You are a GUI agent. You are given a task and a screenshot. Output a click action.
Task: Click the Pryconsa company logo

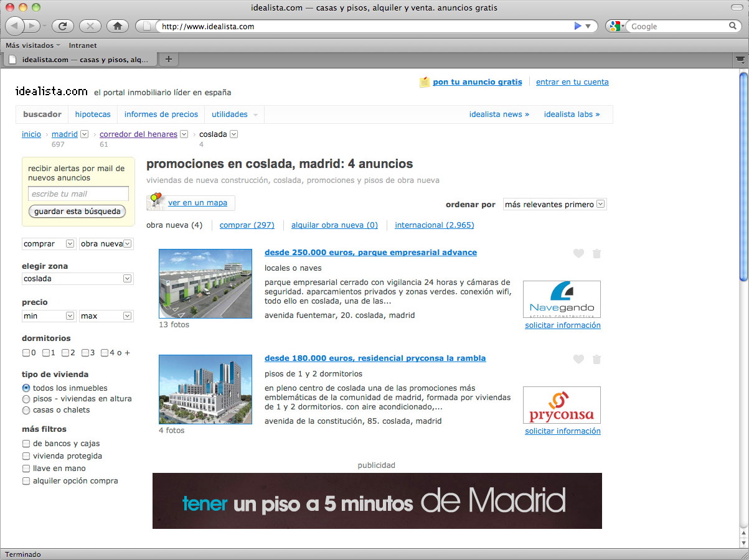pos(562,405)
